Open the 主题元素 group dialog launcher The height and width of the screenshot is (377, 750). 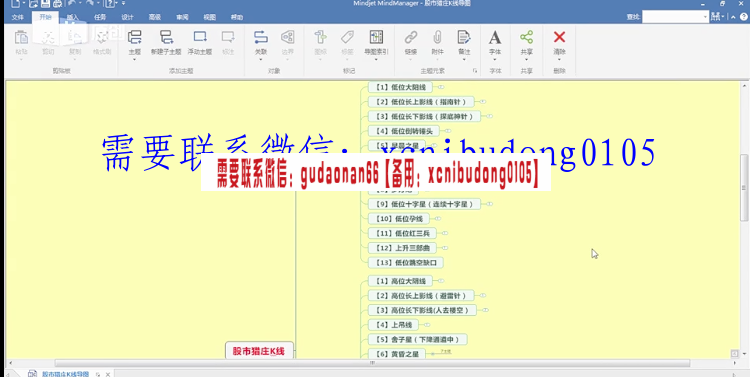(475, 71)
